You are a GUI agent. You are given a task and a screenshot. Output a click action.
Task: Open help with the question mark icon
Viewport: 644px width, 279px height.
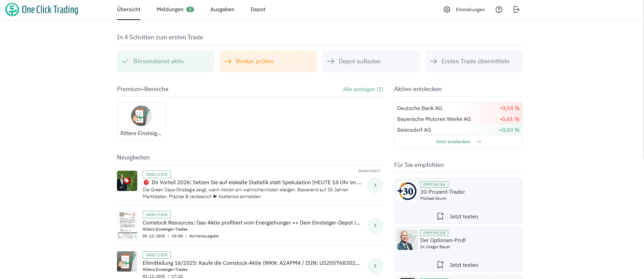click(499, 9)
